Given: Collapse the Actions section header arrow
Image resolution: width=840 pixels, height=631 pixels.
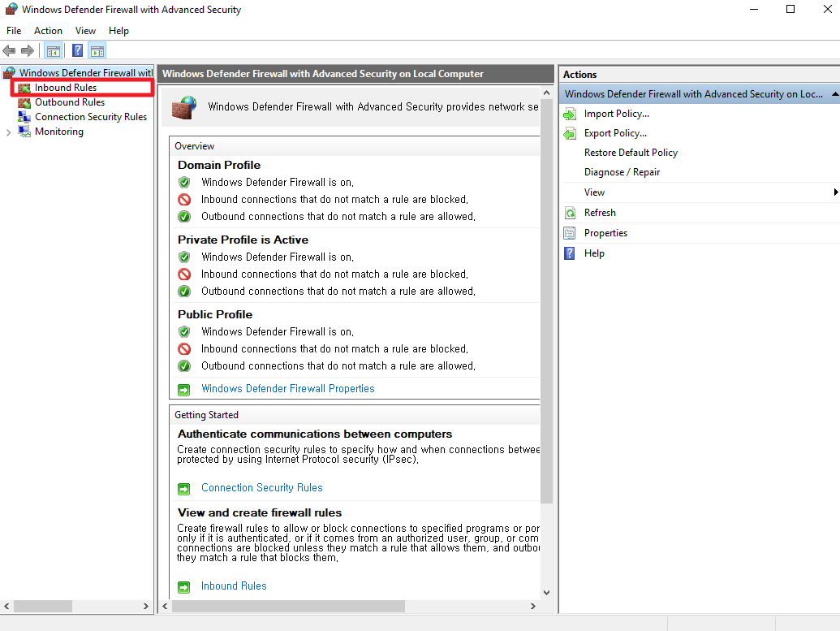Looking at the screenshot, I should [834, 94].
